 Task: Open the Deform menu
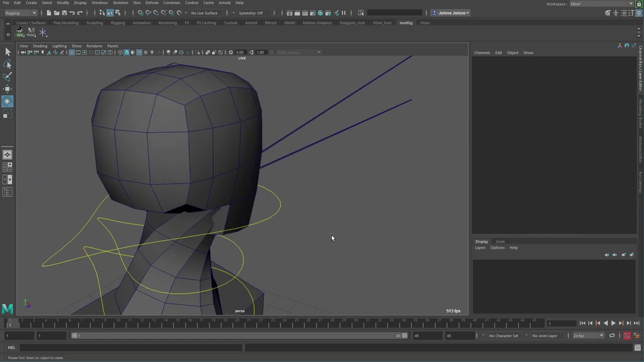pos(151,3)
